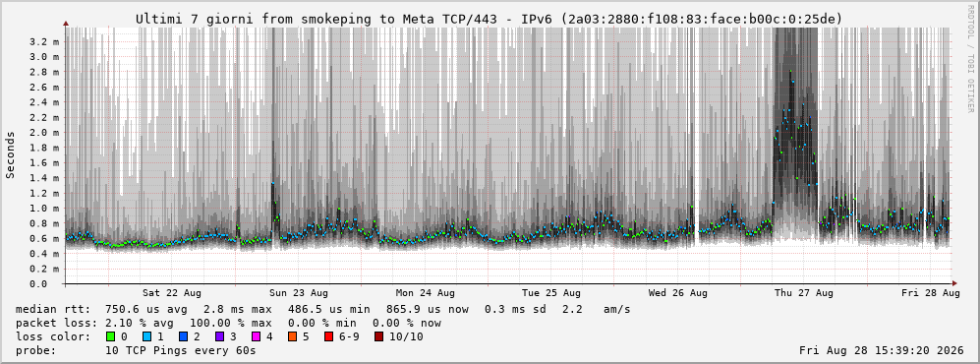Click the purple loss color 3 swatch

(x=218, y=337)
